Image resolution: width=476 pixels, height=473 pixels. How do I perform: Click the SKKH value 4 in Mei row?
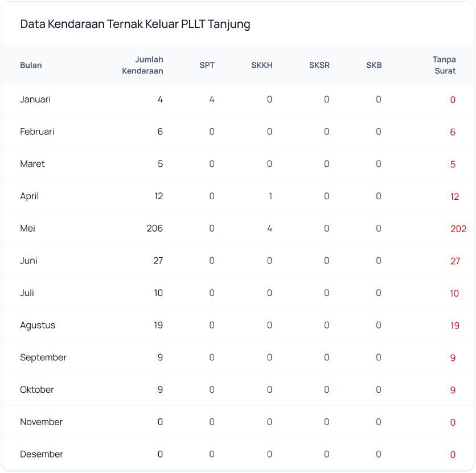pyautogui.click(x=269, y=228)
